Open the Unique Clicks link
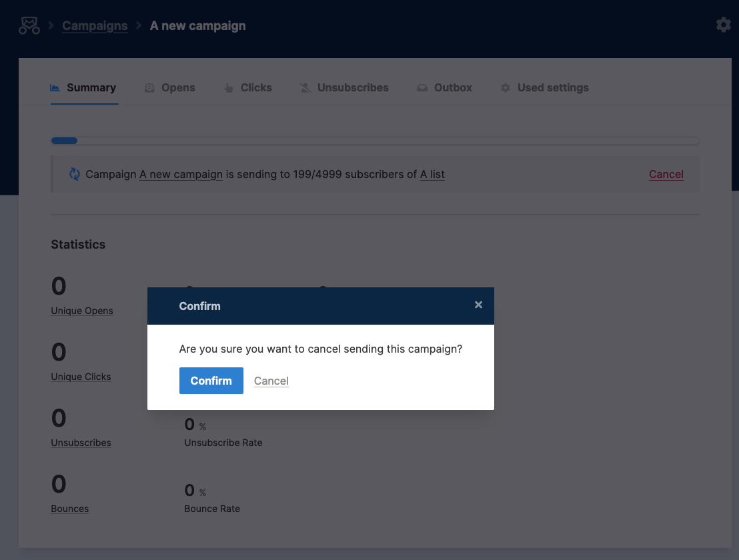The width and height of the screenshot is (739, 560). (81, 377)
